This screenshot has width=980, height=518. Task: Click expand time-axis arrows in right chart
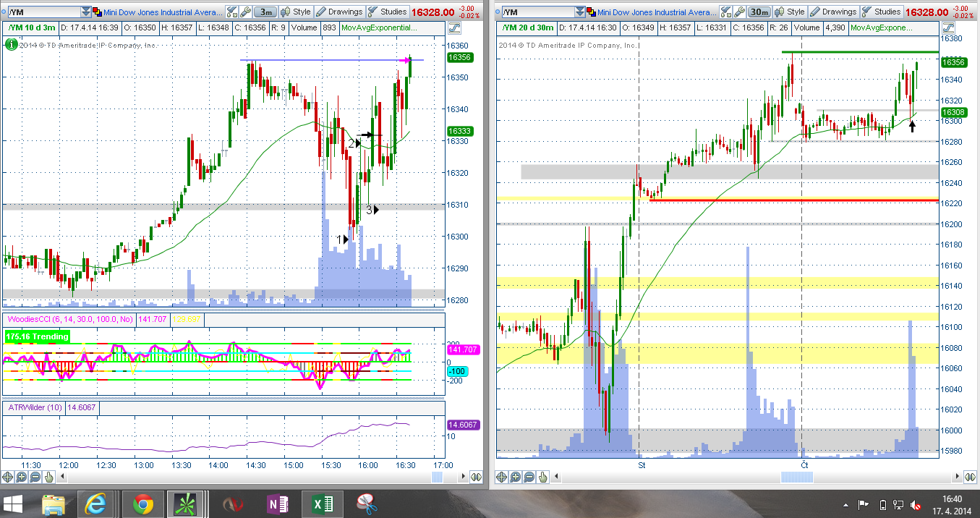coord(968,477)
